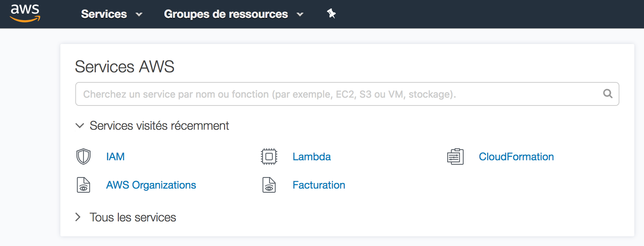Image resolution: width=644 pixels, height=246 pixels.
Task: Open the AWS Organizations link
Action: pyautogui.click(x=151, y=185)
